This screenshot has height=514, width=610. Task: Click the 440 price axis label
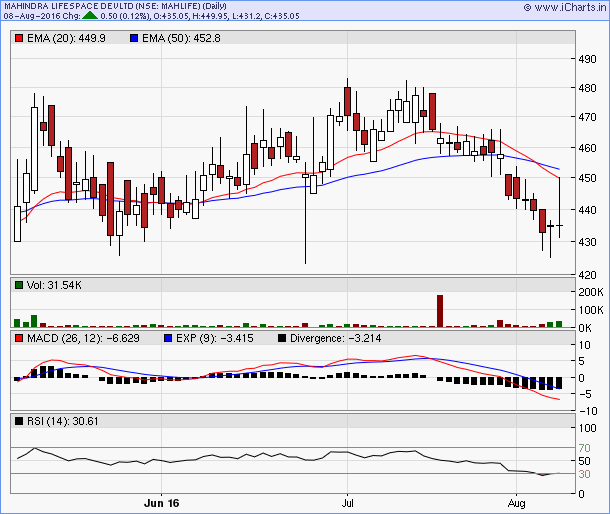click(587, 210)
